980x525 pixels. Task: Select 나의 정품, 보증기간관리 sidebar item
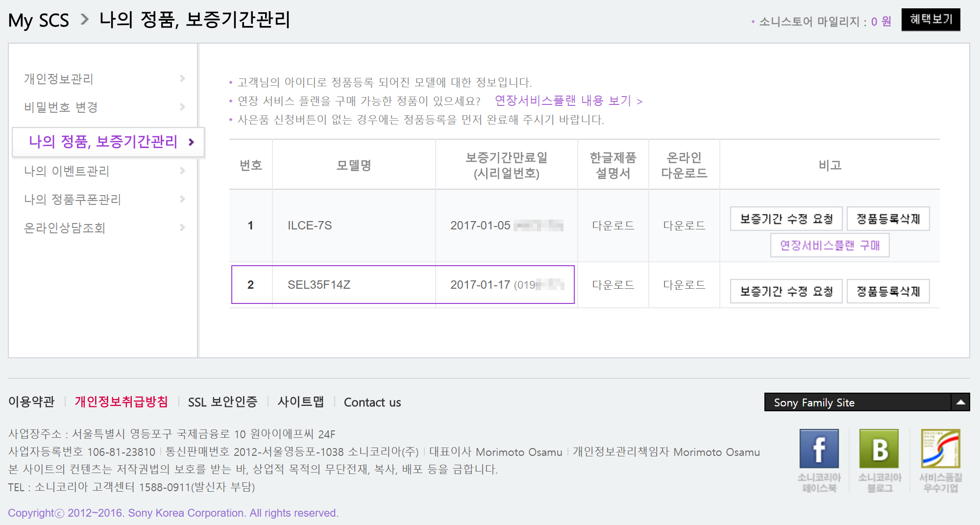coord(103,142)
